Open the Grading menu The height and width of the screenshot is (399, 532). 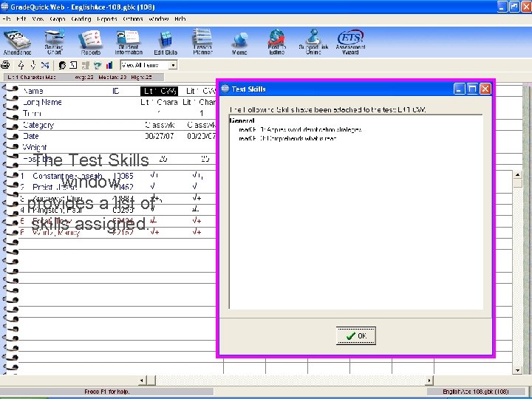81,19
